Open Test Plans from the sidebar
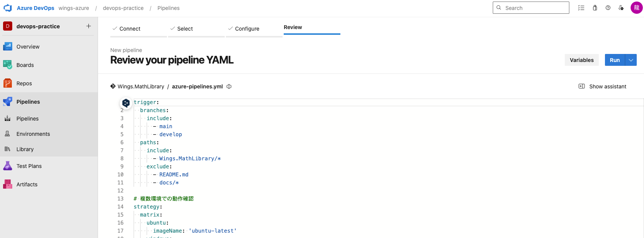 pyautogui.click(x=29, y=166)
